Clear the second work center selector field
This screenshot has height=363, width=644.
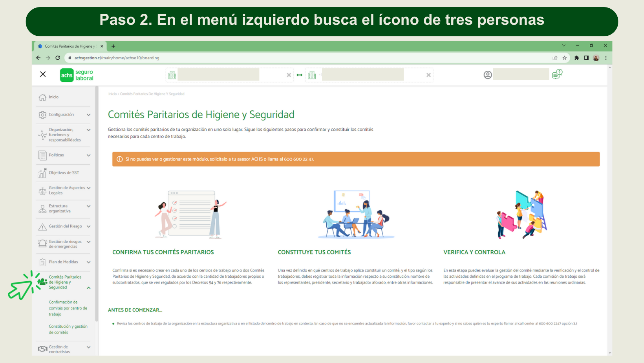pyautogui.click(x=428, y=75)
